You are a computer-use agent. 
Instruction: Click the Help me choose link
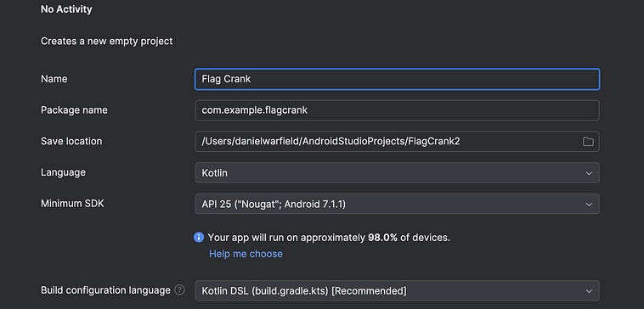246,254
